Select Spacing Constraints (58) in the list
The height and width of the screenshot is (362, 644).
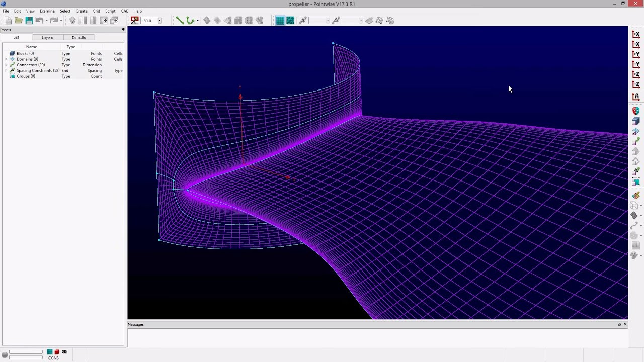coord(38,71)
